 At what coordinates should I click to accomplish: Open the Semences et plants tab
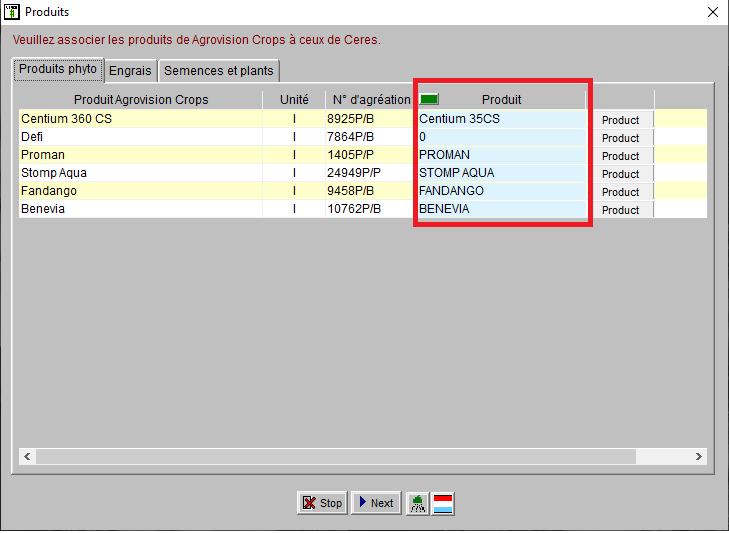(219, 71)
